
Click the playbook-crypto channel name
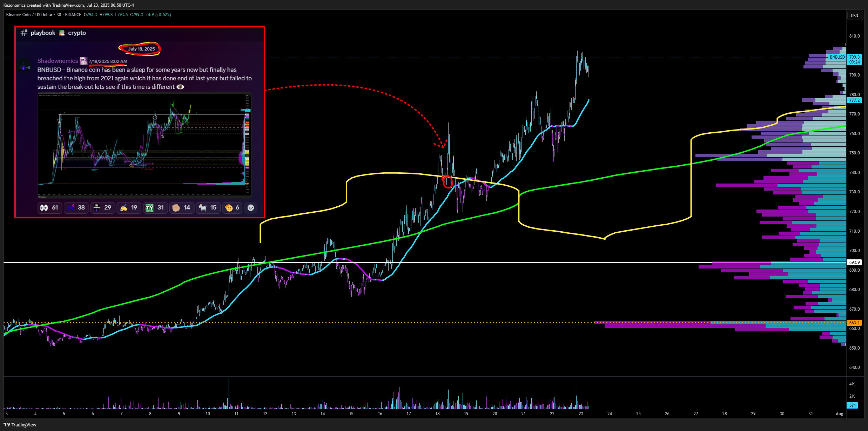pyautogui.click(x=58, y=33)
